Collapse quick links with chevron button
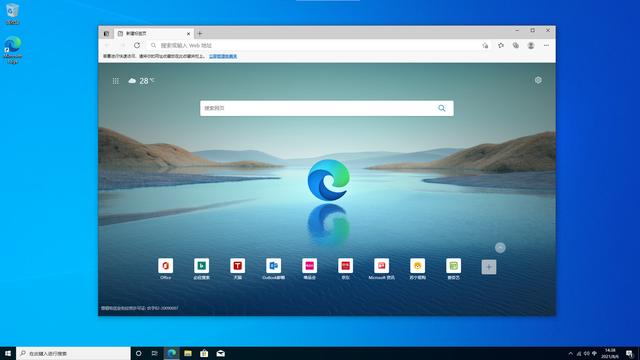640x360 pixels. point(500,248)
